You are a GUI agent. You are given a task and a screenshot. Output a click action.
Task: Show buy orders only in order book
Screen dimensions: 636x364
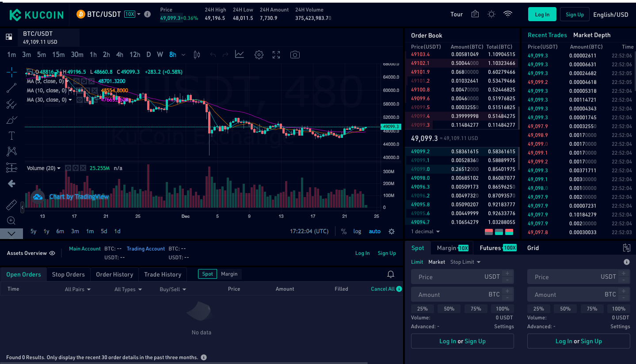[x=499, y=232]
